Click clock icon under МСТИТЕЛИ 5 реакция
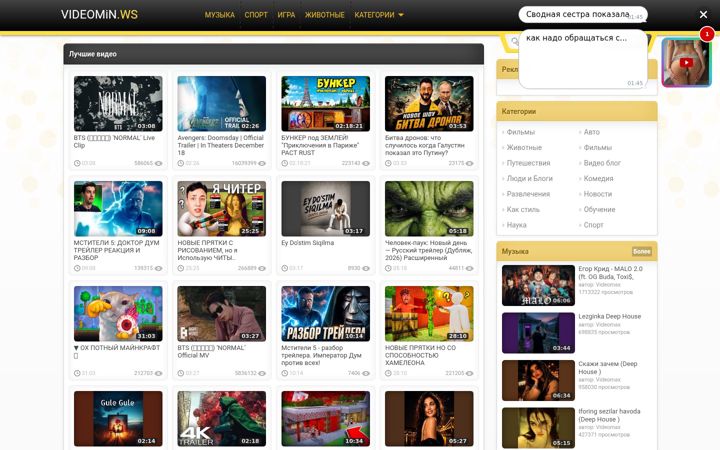This screenshot has height=450, width=720. tap(77, 268)
